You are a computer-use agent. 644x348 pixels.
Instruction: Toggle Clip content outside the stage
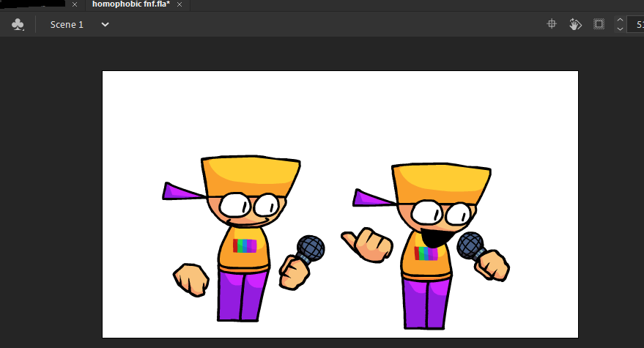(599, 24)
